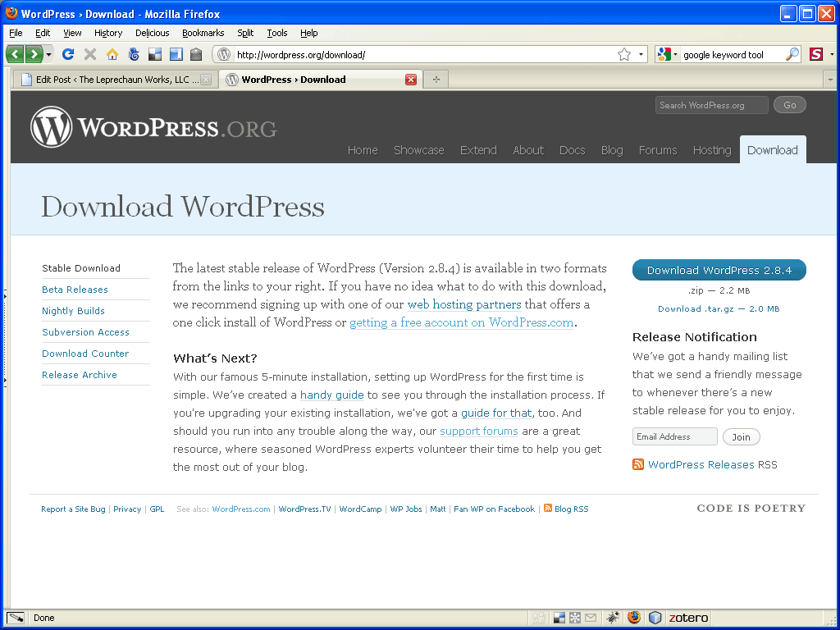This screenshot has height=630, width=840.
Task: Open the Forums nav item
Action: coord(658,150)
